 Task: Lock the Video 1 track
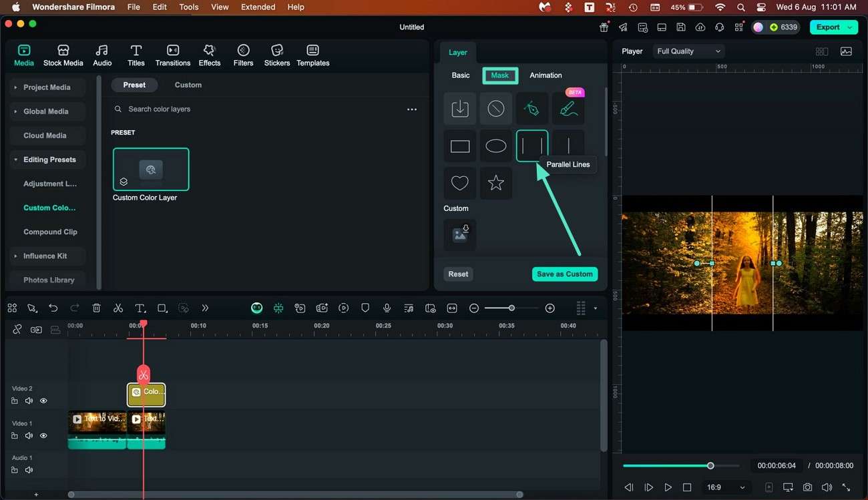point(15,436)
